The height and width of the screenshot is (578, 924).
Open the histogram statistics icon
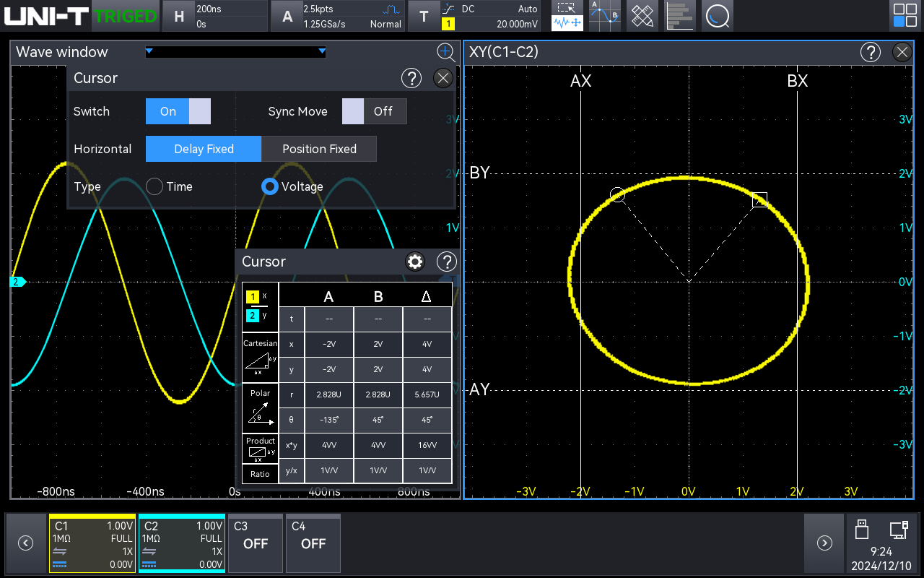tap(679, 16)
